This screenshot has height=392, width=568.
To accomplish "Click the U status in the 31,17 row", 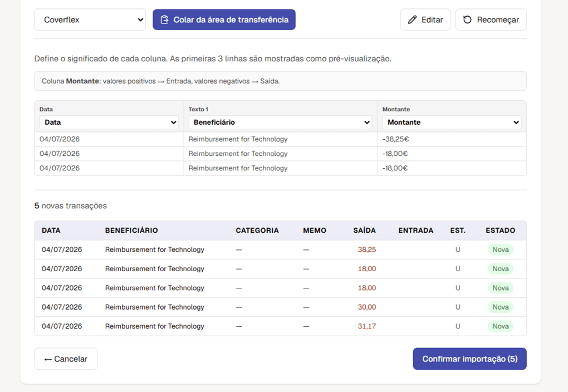I will tap(458, 326).
